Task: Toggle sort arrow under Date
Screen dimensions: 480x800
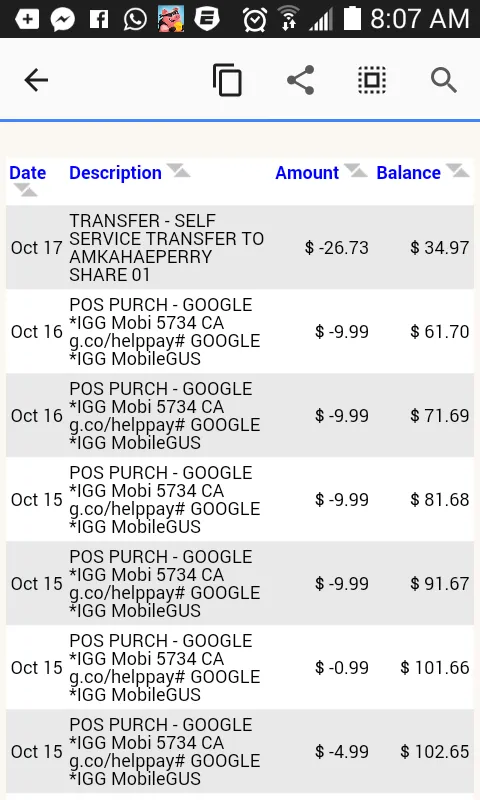Action: (x=25, y=190)
